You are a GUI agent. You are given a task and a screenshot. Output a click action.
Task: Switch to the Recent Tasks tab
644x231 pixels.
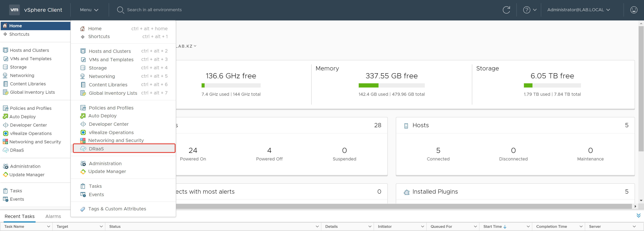pyautogui.click(x=19, y=217)
